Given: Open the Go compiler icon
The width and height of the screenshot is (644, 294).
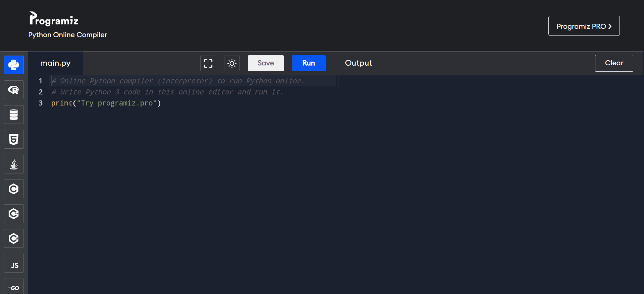Looking at the screenshot, I should click(x=14, y=287).
